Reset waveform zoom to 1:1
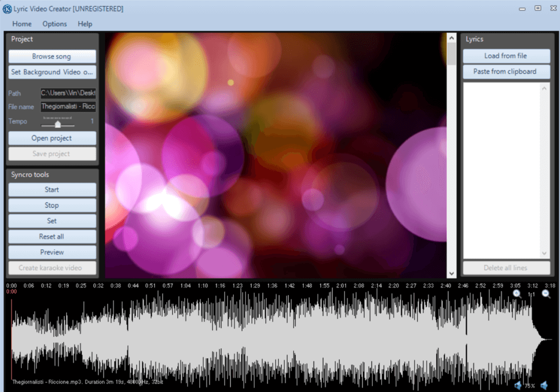 [x=532, y=295]
